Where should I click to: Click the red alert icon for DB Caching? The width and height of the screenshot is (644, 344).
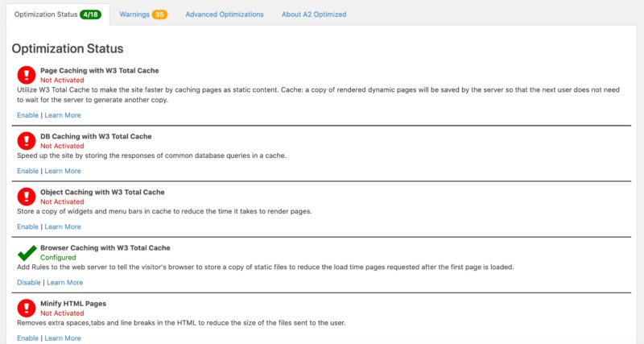click(27, 141)
